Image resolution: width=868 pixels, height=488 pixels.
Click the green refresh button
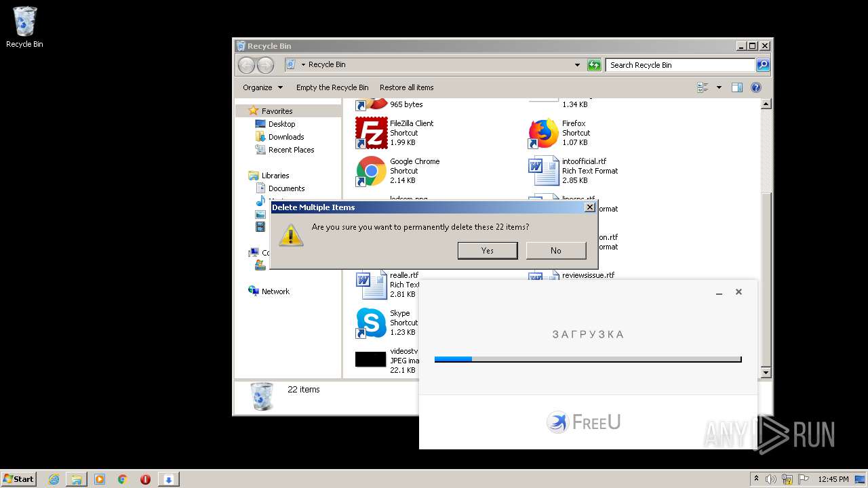click(x=594, y=65)
